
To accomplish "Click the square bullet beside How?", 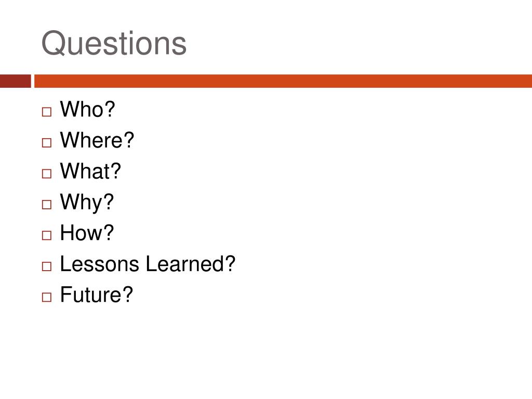I will (47, 235).
